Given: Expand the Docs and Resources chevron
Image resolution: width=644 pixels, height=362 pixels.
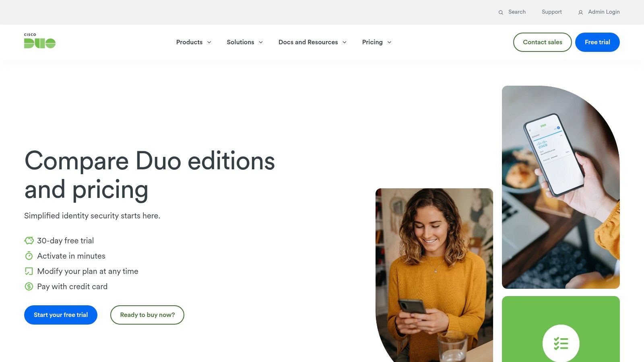Looking at the screenshot, I should pyautogui.click(x=344, y=42).
